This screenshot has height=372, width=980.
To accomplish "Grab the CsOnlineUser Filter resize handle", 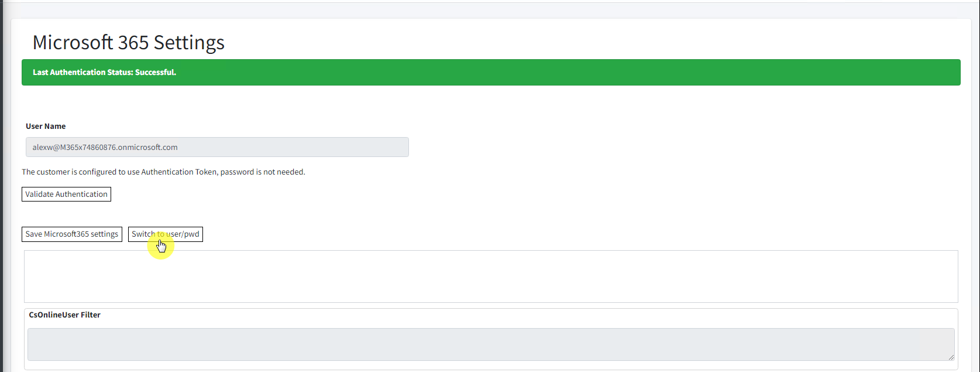I will pyautogui.click(x=951, y=357).
